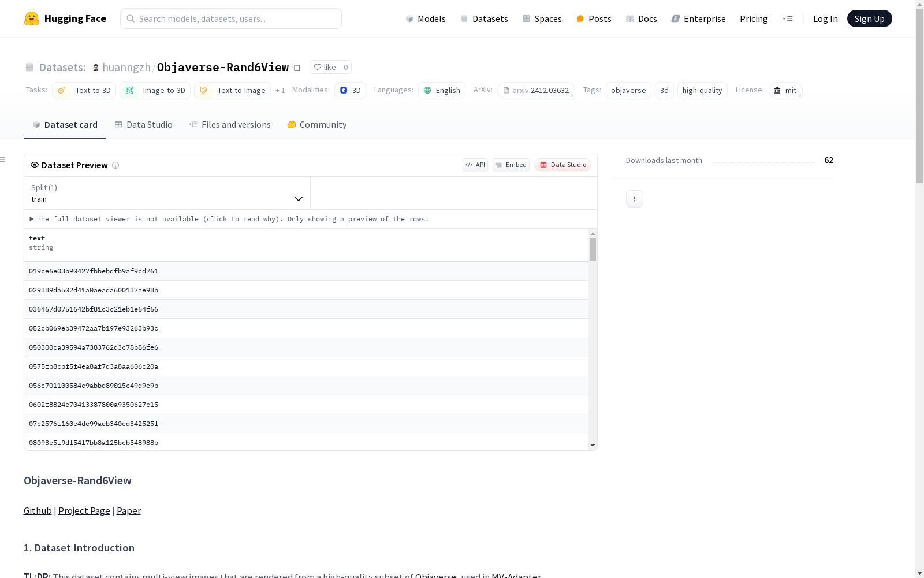View the Pricing page

[x=754, y=18]
